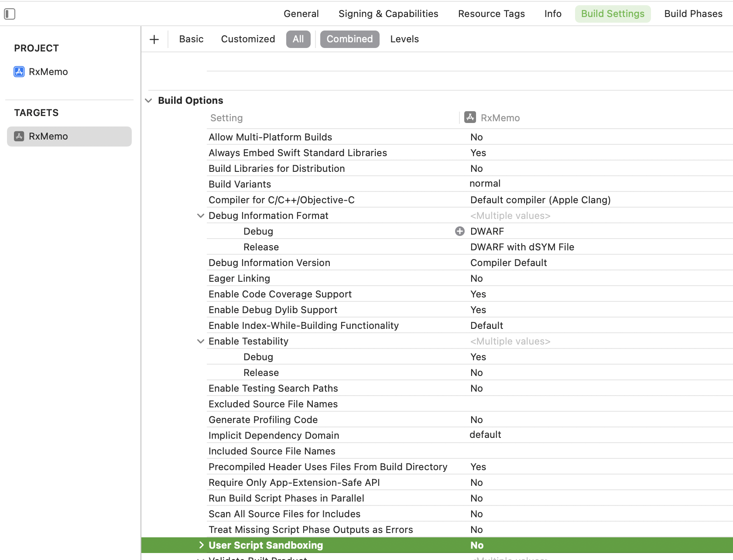The image size is (733, 560).
Task: Select the Eager Linking setting name
Action: [239, 278]
